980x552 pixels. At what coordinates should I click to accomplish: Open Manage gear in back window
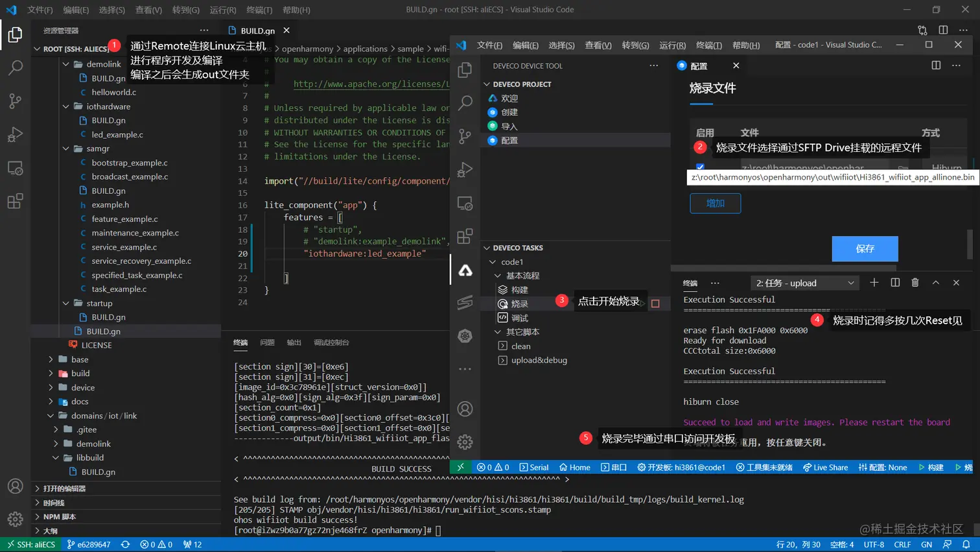tap(15, 519)
